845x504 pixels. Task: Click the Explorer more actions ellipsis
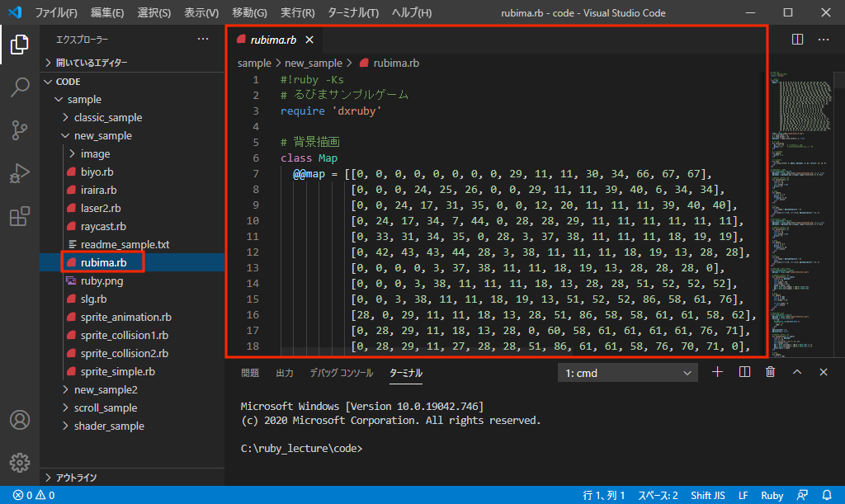(x=203, y=39)
